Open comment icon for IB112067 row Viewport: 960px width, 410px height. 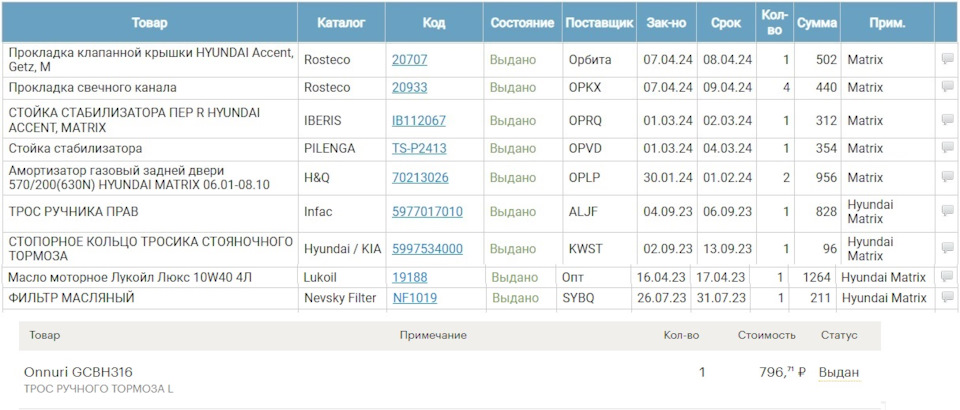pyautogui.click(x=948, y=121)
